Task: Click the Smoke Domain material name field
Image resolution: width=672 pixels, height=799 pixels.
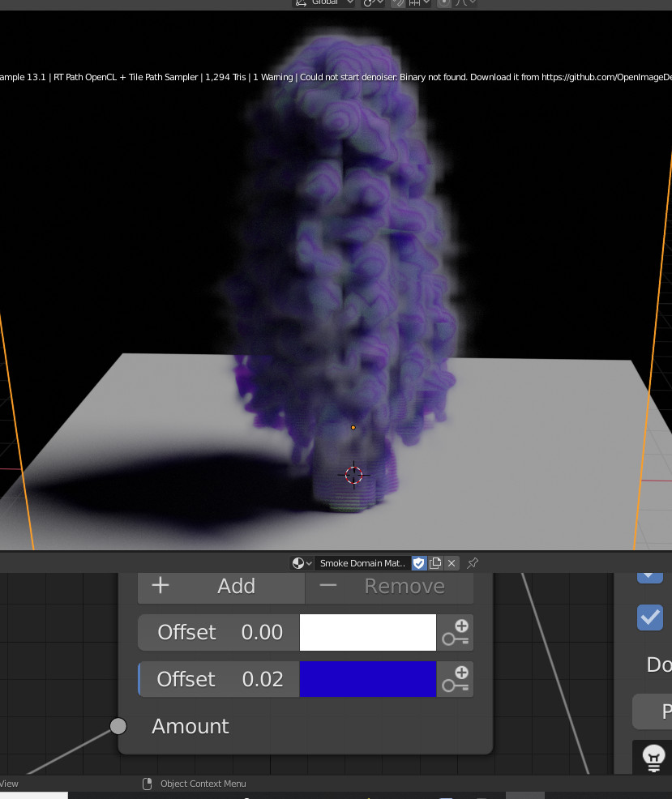Action: [x=362, y=563]
